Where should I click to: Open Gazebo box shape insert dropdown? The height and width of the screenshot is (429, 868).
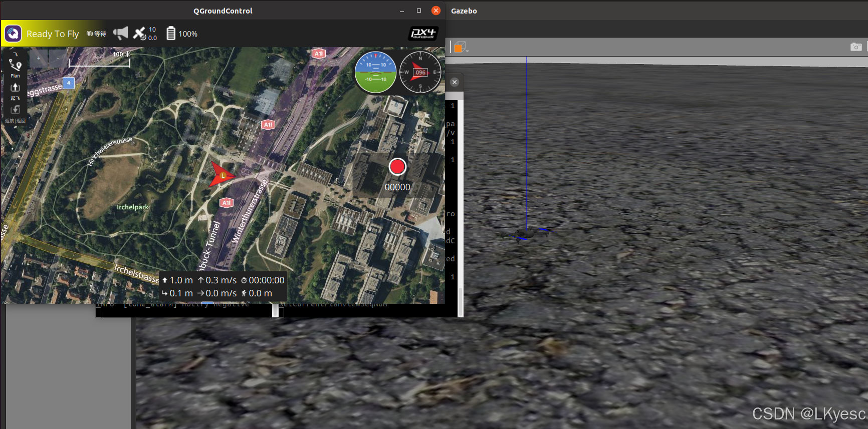tap(461, 47)
